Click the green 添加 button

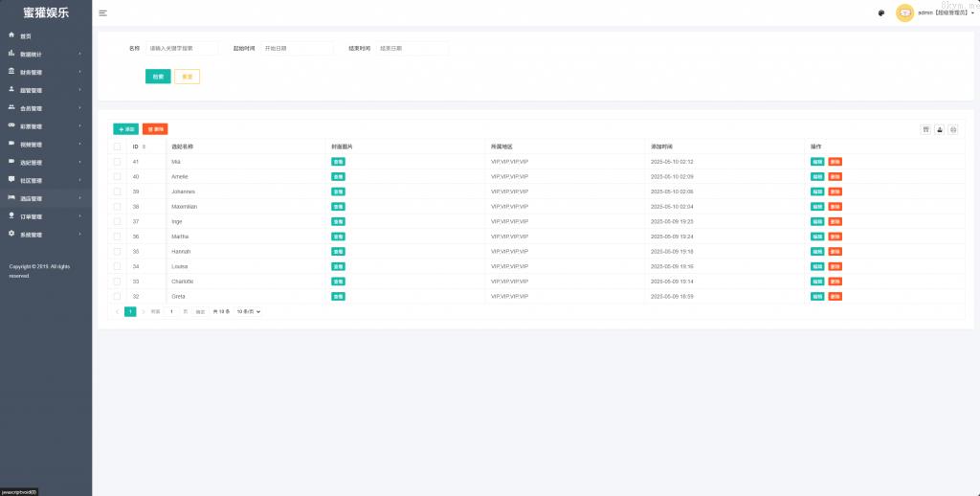125,128
